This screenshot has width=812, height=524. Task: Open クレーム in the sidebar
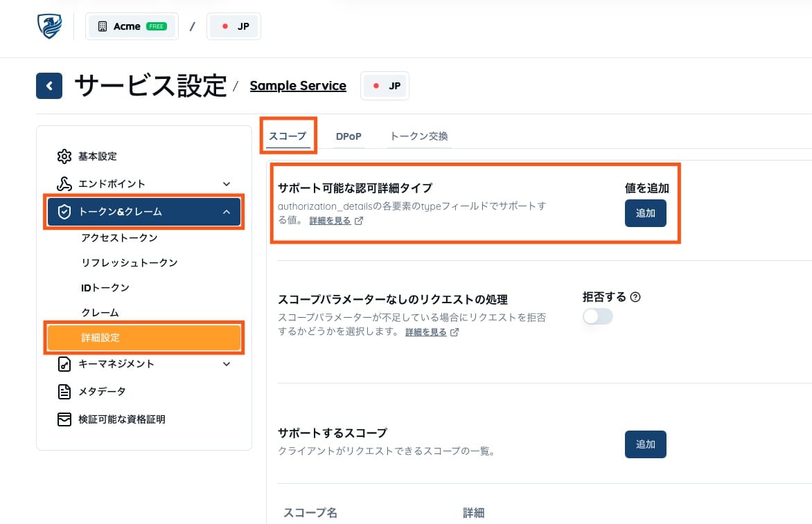coord(100,312)
